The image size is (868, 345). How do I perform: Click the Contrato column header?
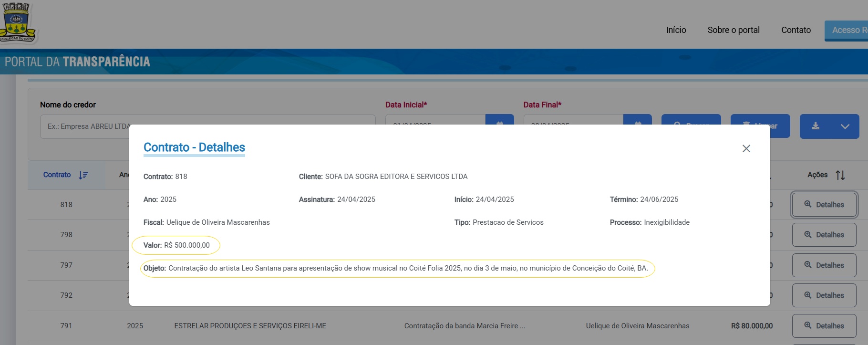(x=57, y=175)
